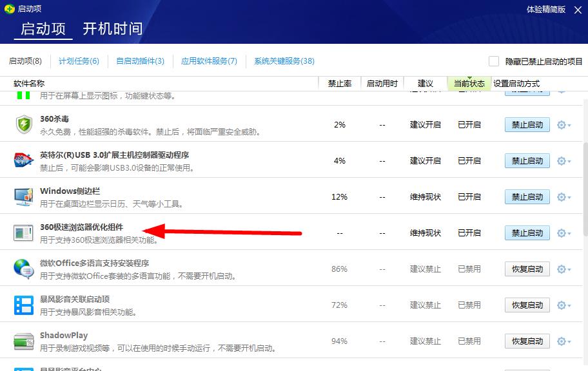The image size is (588, 371).
Task: Sort by 禁止率 column header
Action: [340, 84]
